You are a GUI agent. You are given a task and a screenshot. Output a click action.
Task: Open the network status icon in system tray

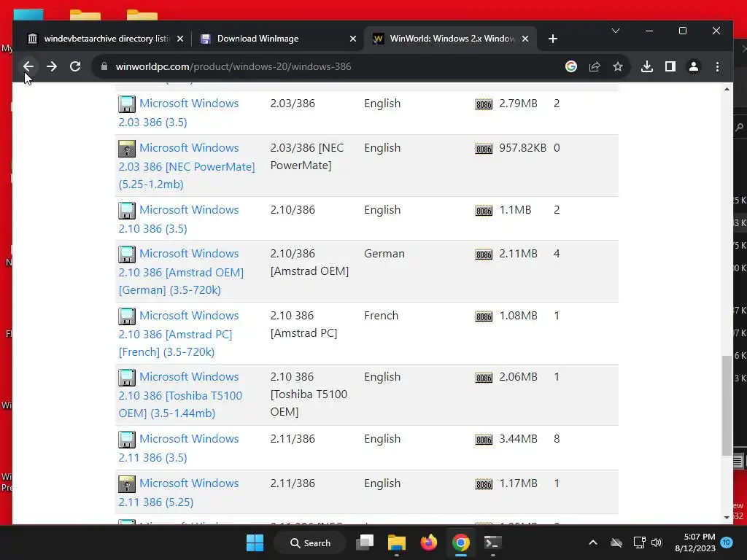click(639, 542)
